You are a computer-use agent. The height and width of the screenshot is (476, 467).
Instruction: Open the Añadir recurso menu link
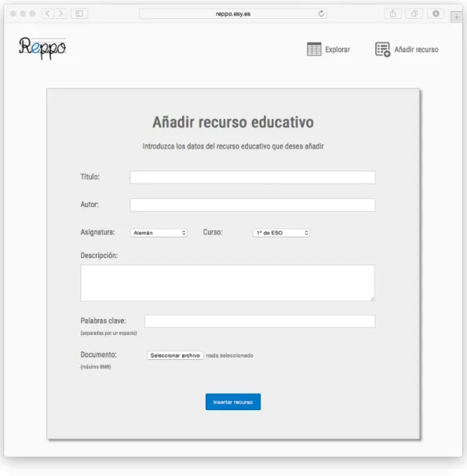pyautogui.click(x=416, y=49)
